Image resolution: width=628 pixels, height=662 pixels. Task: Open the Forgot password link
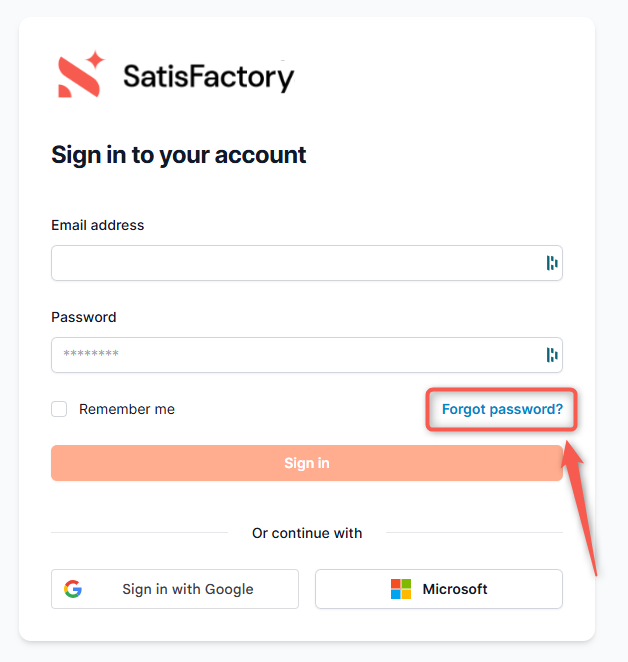[x=502, y=409]
